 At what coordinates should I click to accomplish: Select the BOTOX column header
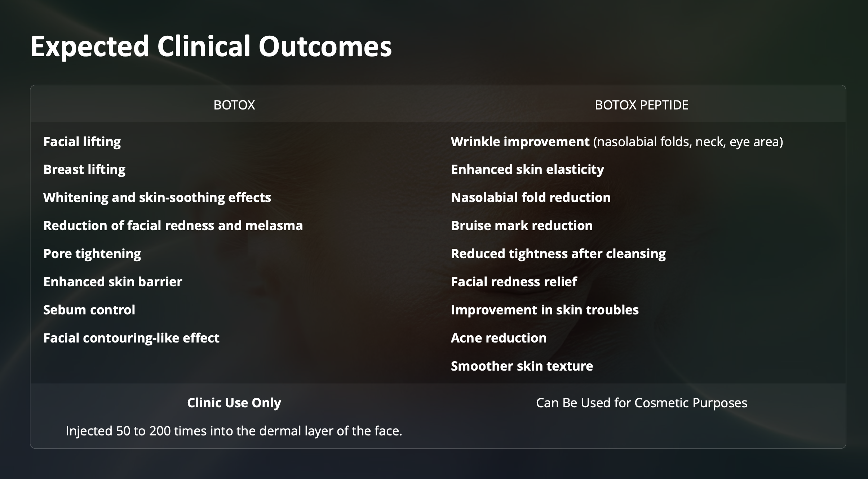234,105
